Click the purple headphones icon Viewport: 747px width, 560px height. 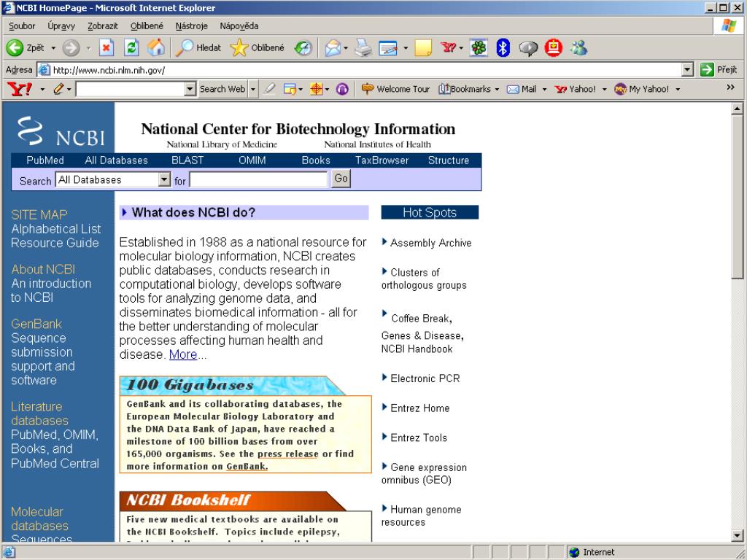(x=342, y=89)
